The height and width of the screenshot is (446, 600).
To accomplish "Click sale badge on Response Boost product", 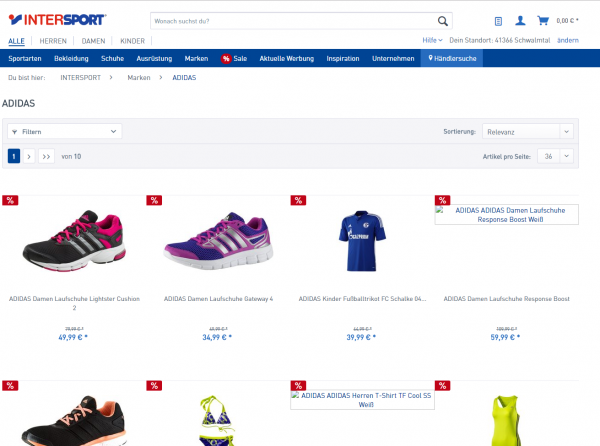I will 442,200.
